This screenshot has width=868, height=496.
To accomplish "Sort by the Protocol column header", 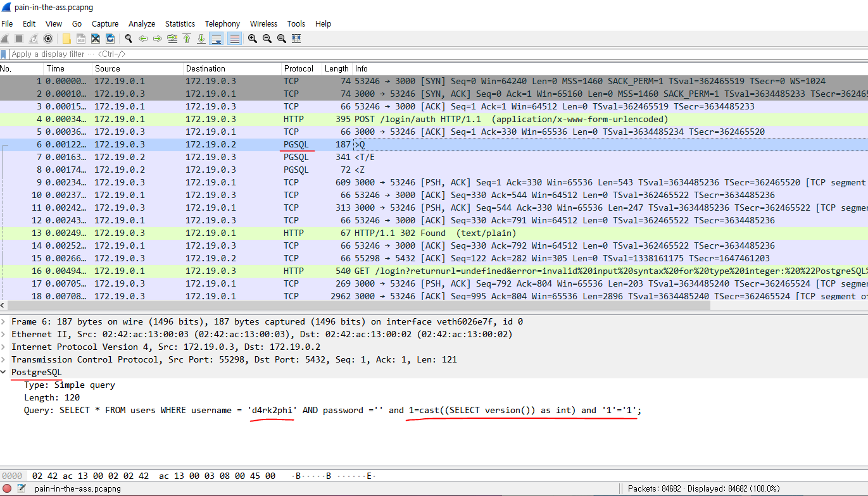I will [x=301, y=68].
